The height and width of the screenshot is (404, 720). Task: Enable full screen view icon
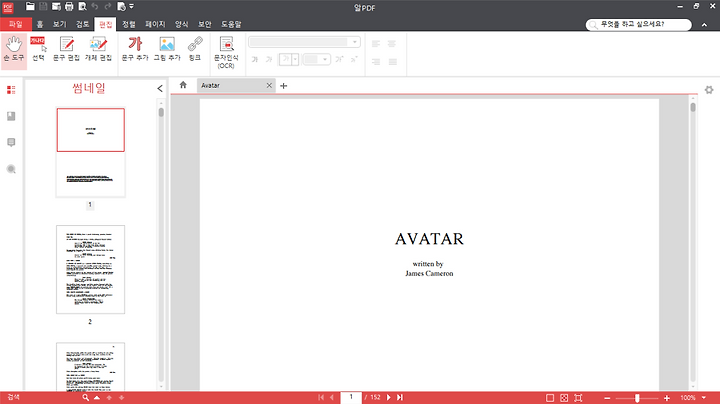click(578, 398)
